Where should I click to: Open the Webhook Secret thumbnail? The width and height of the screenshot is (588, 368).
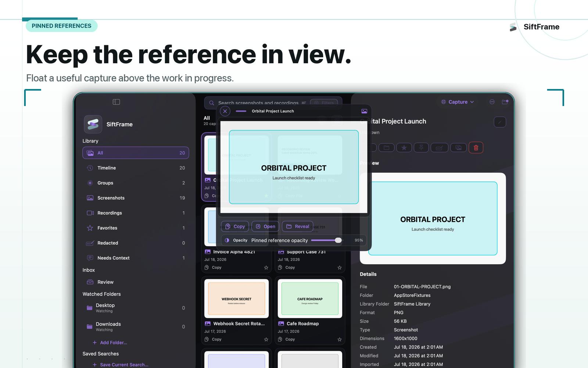[x=237, y=298]
